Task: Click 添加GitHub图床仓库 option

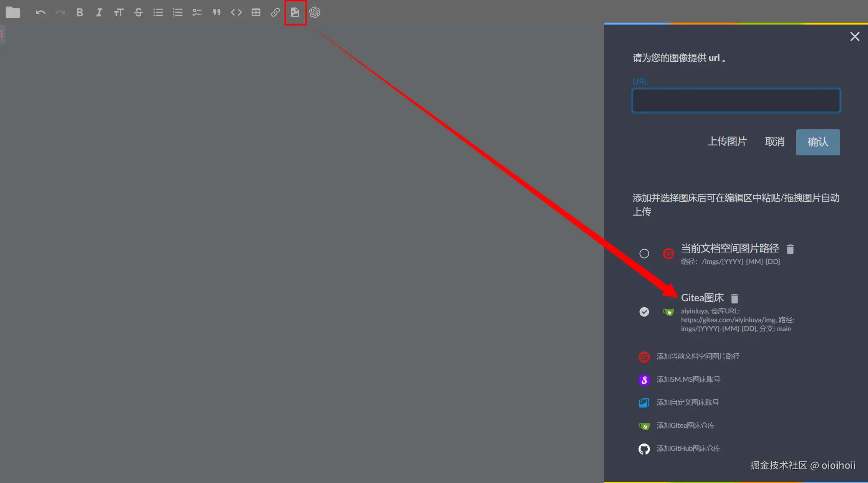Action: point(688,448)
